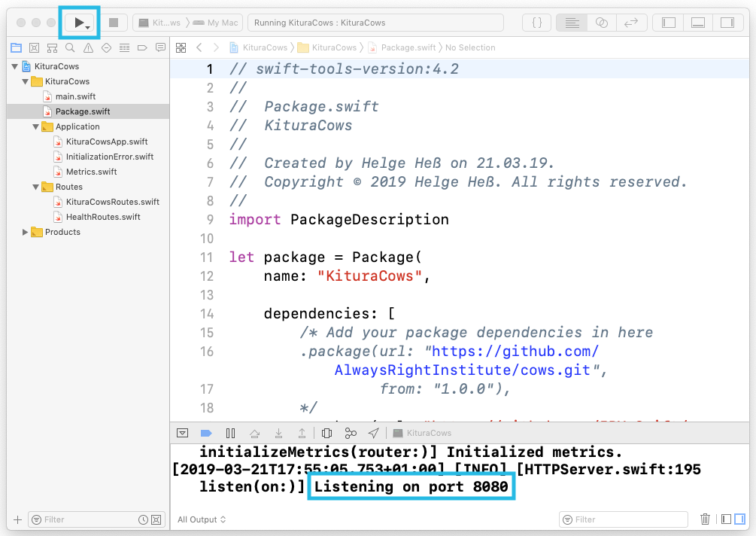Clear the console with the trash icon
The image size is (756, 536).
(705, 519)
